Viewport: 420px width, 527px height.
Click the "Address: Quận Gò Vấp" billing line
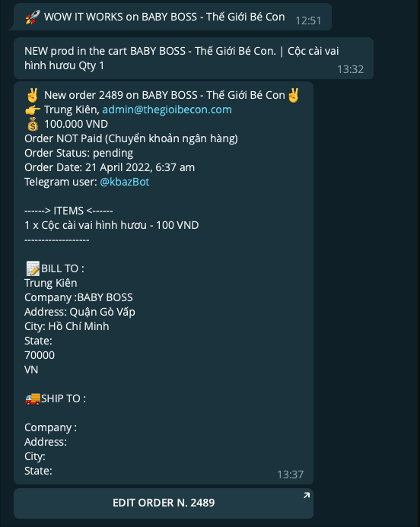click(x=80, y=312)
